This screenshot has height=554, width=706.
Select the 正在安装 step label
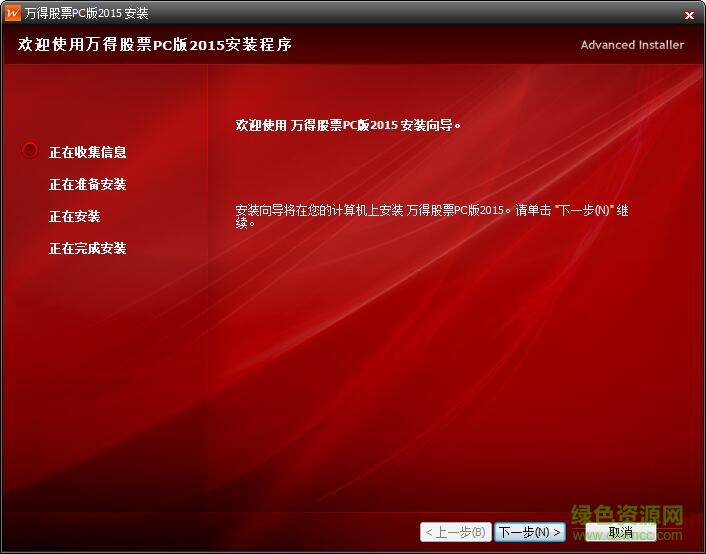coord(75,216)
